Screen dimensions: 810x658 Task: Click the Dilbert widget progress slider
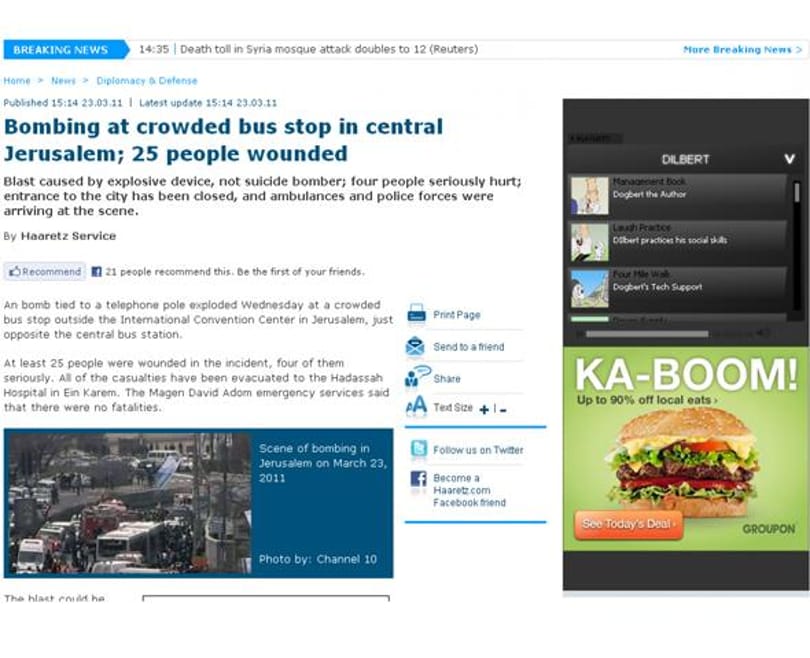tap(647, 334)
